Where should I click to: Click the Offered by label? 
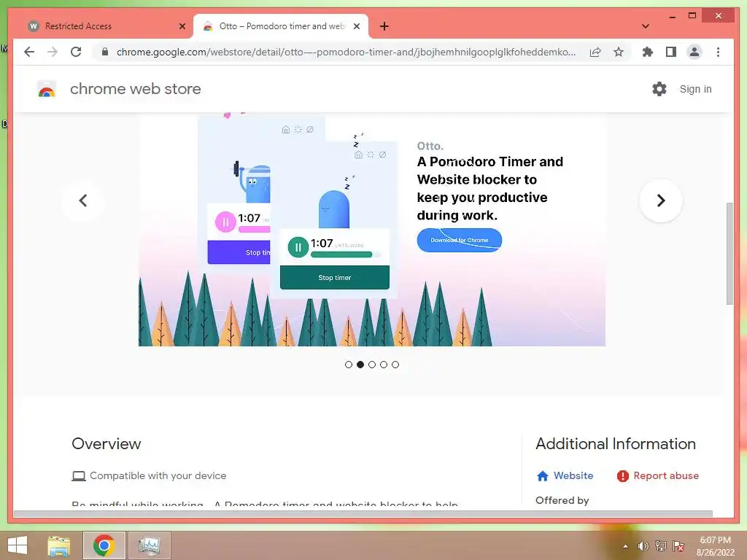tap(562, 500)
